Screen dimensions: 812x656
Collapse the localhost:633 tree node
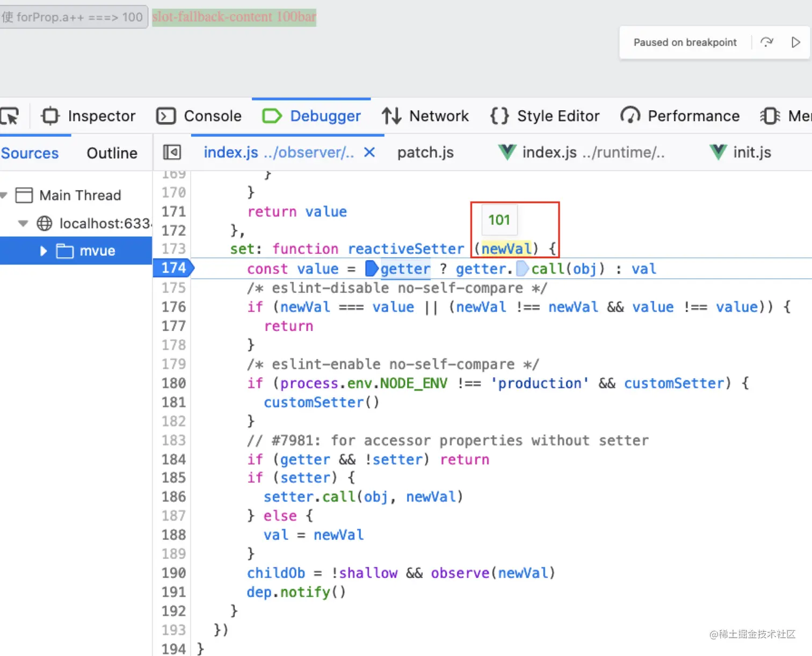pyautogui.click(x=23, y=223)
